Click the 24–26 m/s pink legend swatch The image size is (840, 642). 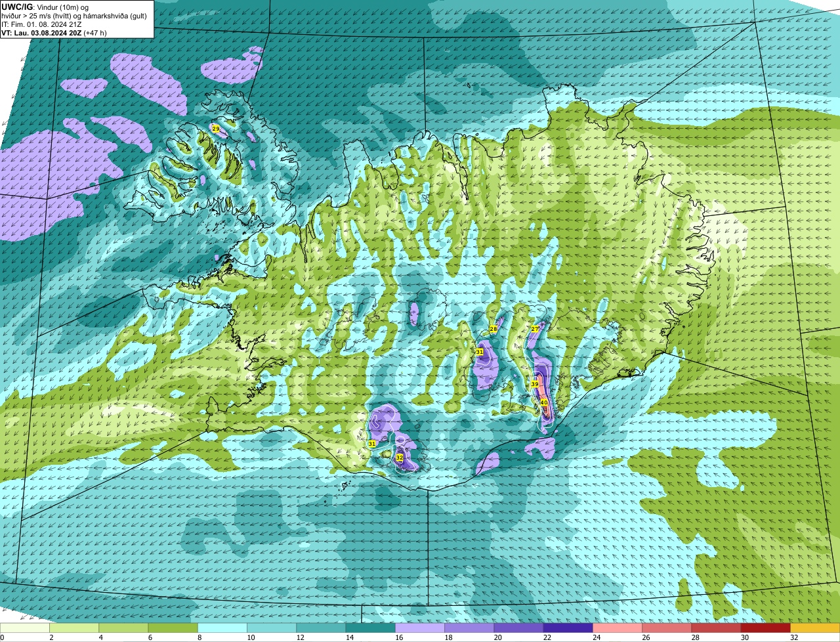618,628
